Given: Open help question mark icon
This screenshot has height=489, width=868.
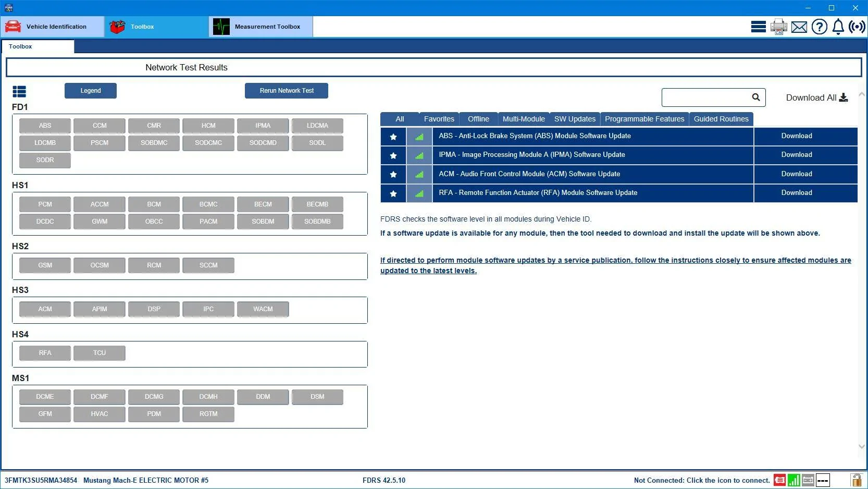Looking at the screenshot, I should point(819,27).
